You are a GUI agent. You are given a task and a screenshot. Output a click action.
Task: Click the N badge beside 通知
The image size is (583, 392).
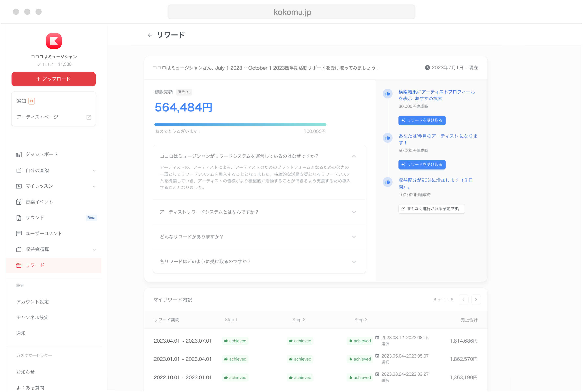pos(31,101)
